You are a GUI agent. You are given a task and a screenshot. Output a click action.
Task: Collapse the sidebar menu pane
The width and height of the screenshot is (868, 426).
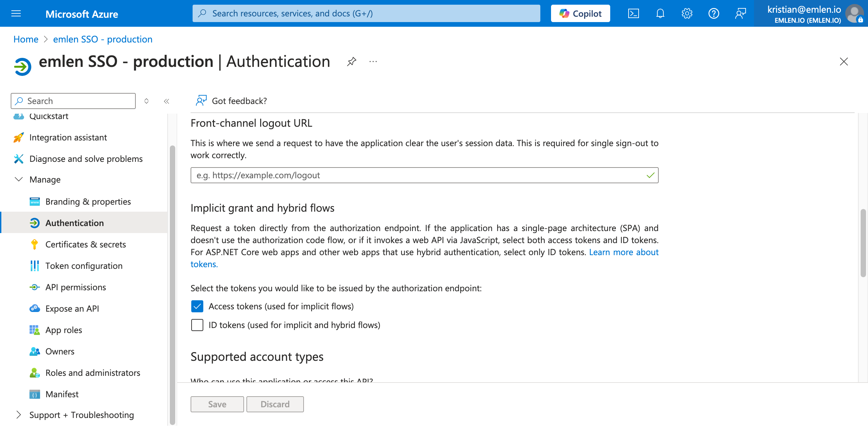coord(167,101)
